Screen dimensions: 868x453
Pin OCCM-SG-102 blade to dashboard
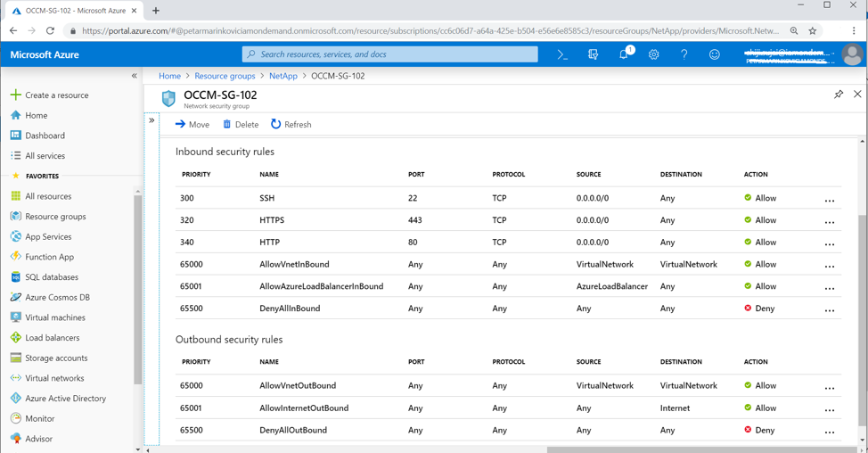[x=839, y=95]
